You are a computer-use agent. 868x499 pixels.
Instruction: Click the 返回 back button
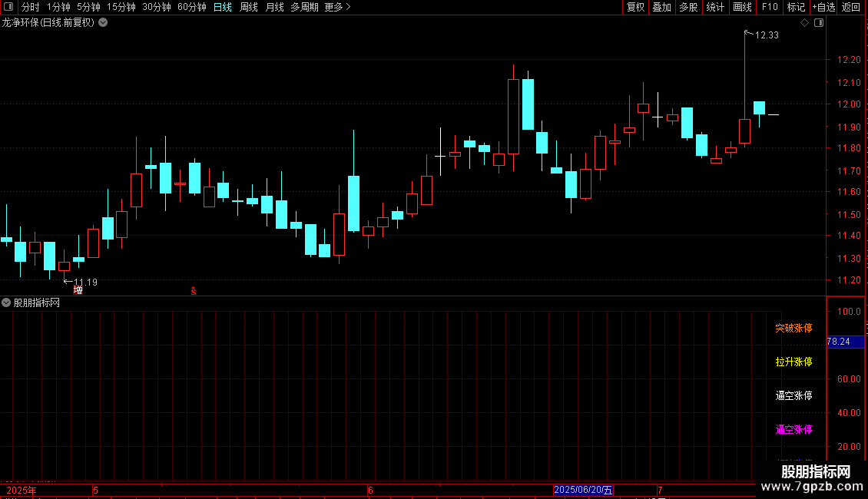[851, 7]
